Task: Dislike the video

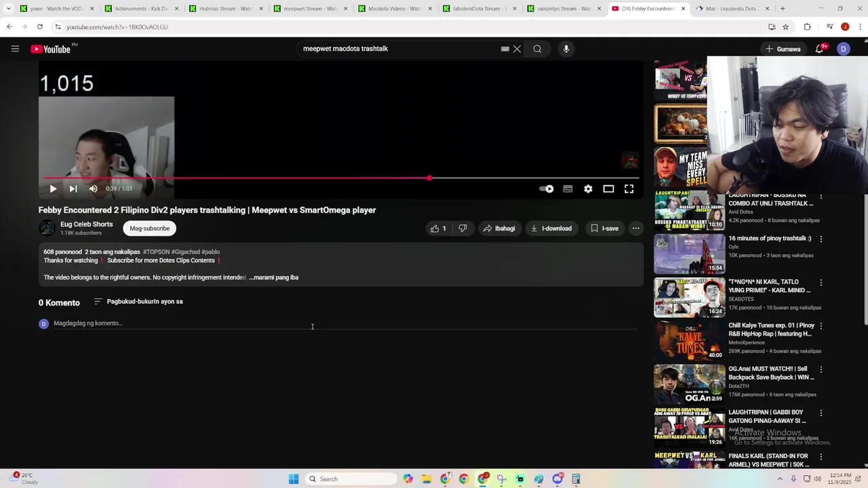Action: [x=462, y=228]
